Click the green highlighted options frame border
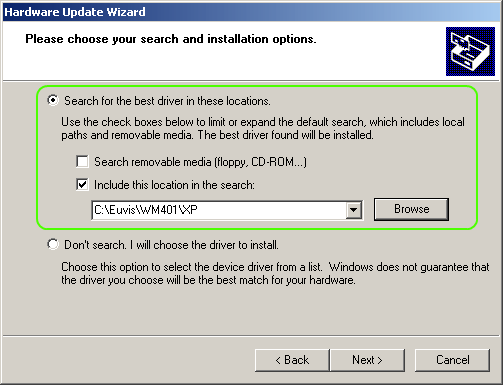Viewport: 503px width, 385px height. coord(257,87)
